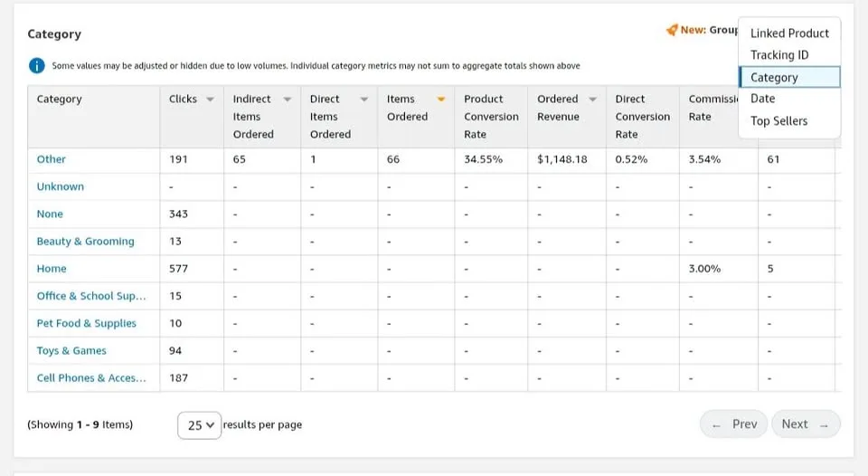868x476 pixels.
Task: Sort by Items Ordered orange arrow
Action: click(441, 100)
